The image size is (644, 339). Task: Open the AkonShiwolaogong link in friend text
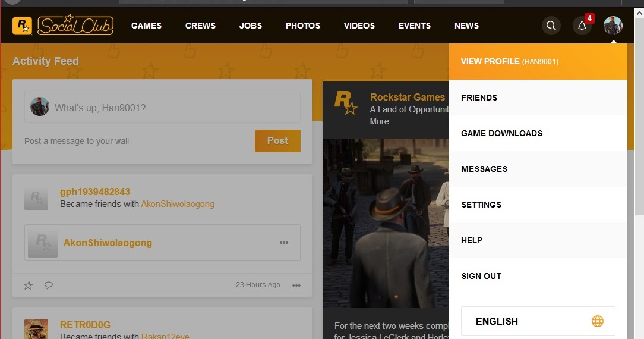point(178,204)
